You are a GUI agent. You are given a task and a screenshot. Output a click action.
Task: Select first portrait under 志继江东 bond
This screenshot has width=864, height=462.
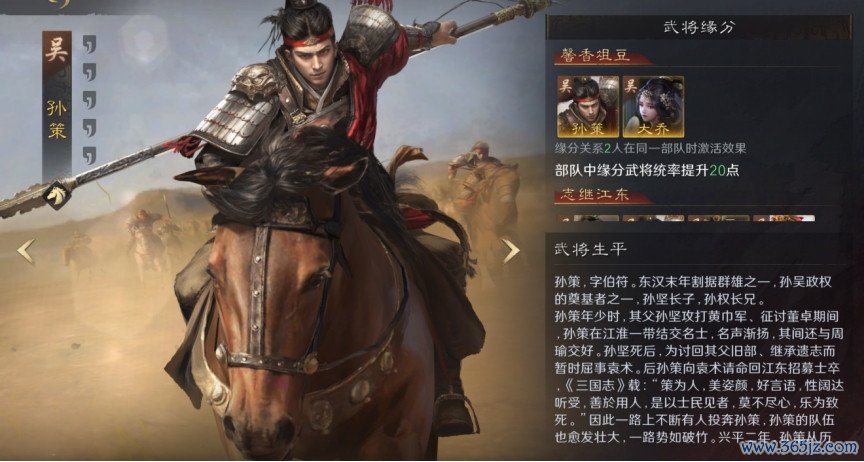click(587, 218)
